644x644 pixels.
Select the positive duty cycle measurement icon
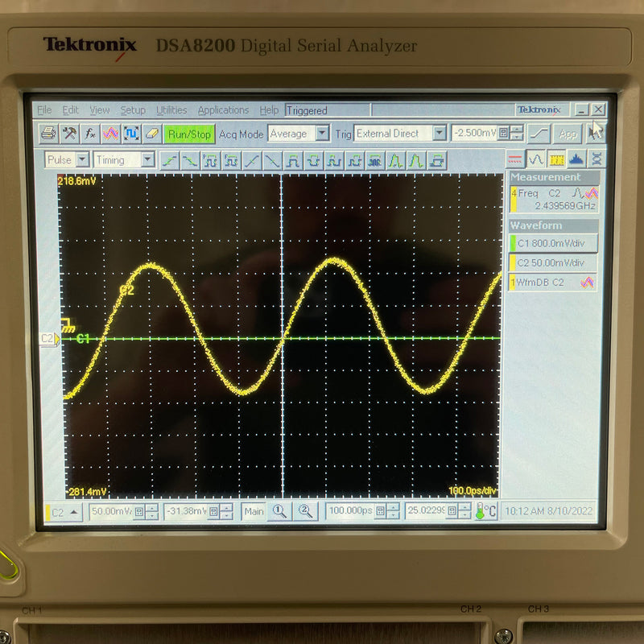[x=334, y=160]
